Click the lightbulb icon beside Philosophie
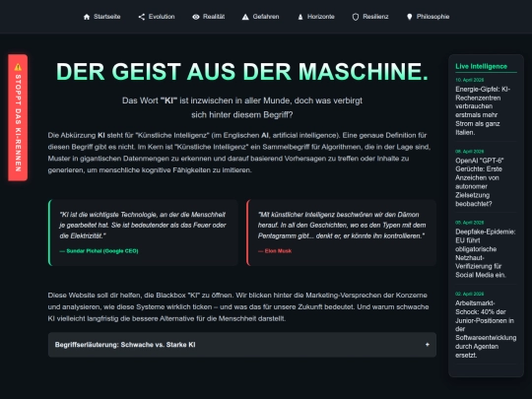Viewport: 532px width, 399px height. point(410,17)
